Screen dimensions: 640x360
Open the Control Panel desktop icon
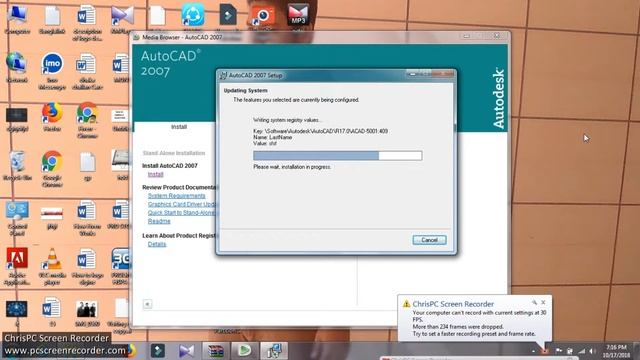[x=17, y=218]
